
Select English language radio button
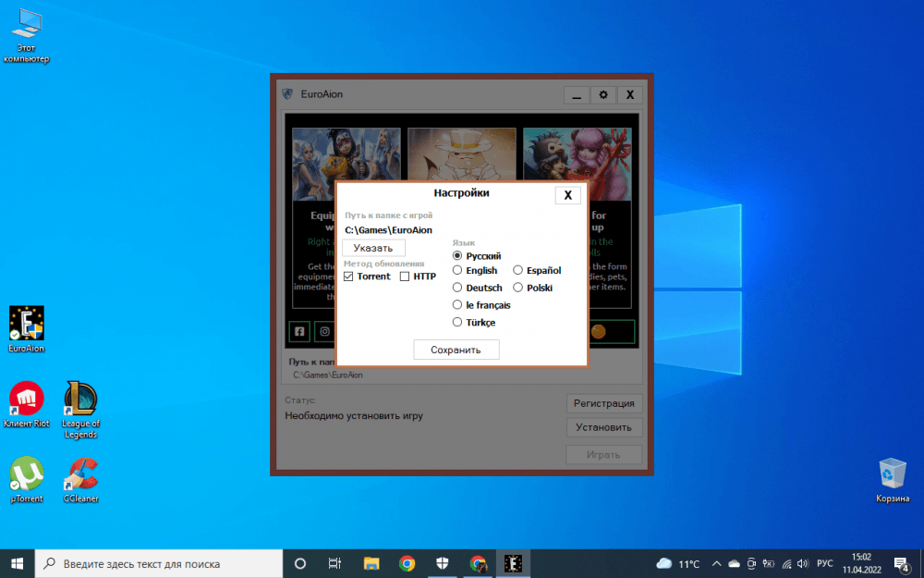pyautogui.click(x=457, y=271)
